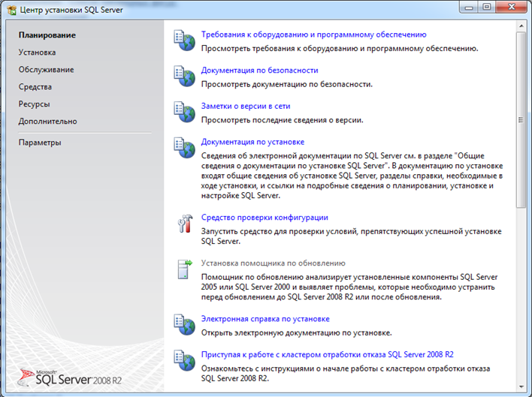This screenshot has height=397, width=532.
Task: Click the document icon next to Документация по установке
Action: [x=184, y=148]
